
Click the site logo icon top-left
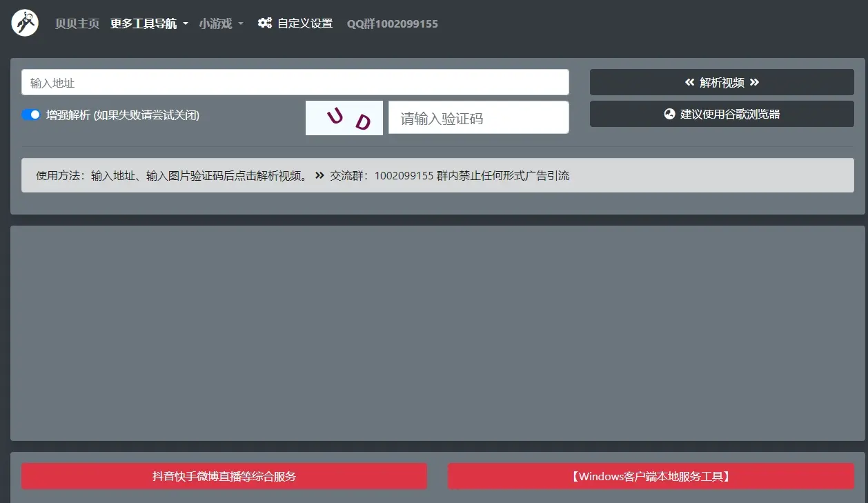point(24,21)
